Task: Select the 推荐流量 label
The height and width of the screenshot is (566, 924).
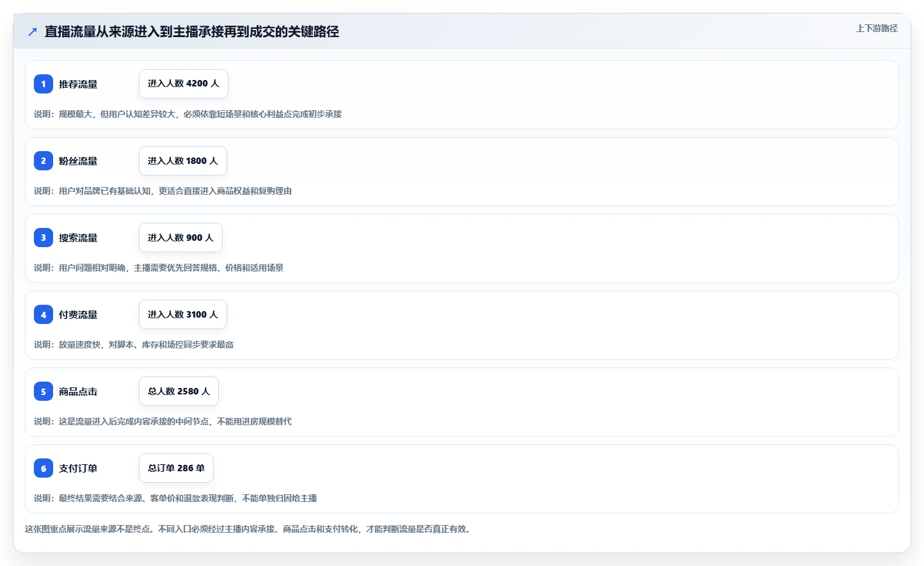Action: tap(78, 84)
